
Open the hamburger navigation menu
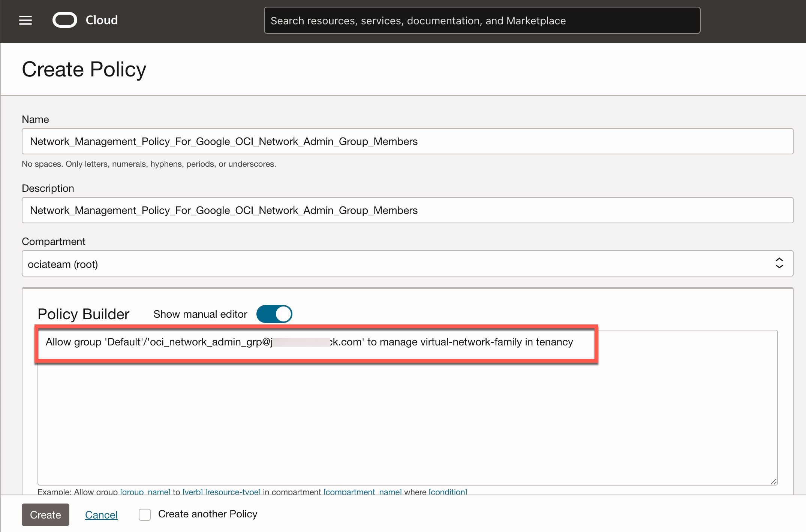25,20
